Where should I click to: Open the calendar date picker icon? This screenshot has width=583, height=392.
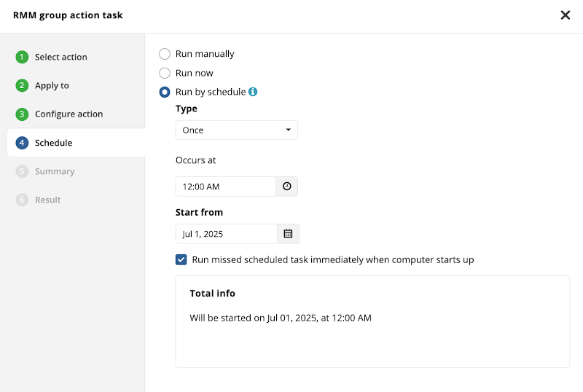pos(288,234)
